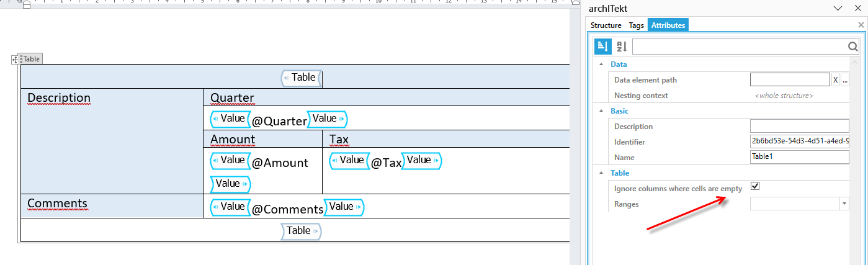This screenshot has height=265, width=868.
Task: Select opening Value tag before @Comments
Action: coord(230,207)
